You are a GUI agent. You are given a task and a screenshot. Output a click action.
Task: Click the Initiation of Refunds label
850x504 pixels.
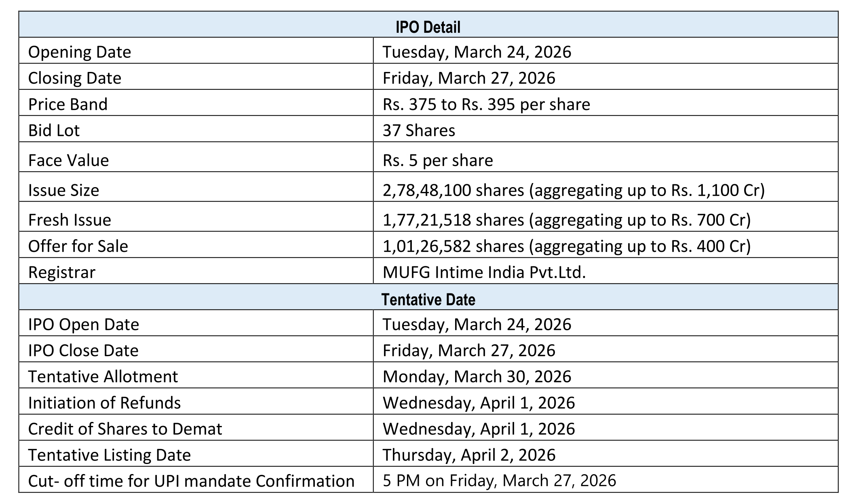[104, 403]
